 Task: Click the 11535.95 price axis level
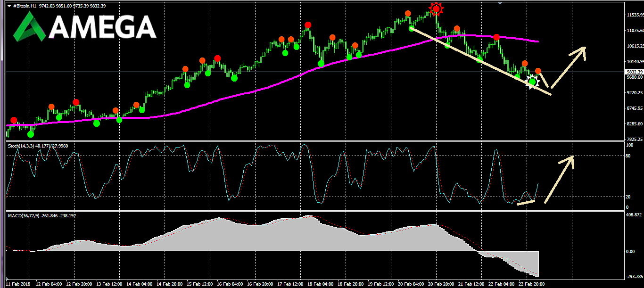[x=635, y=15]
